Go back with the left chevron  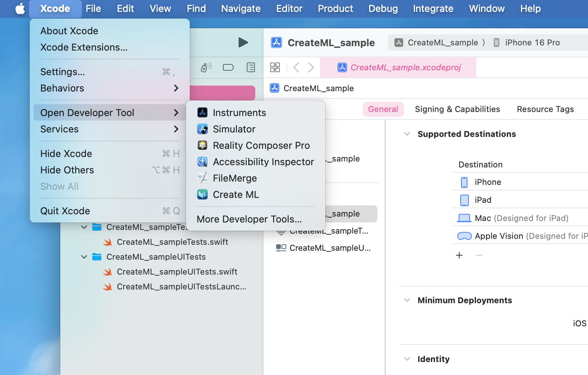(296, 67)
